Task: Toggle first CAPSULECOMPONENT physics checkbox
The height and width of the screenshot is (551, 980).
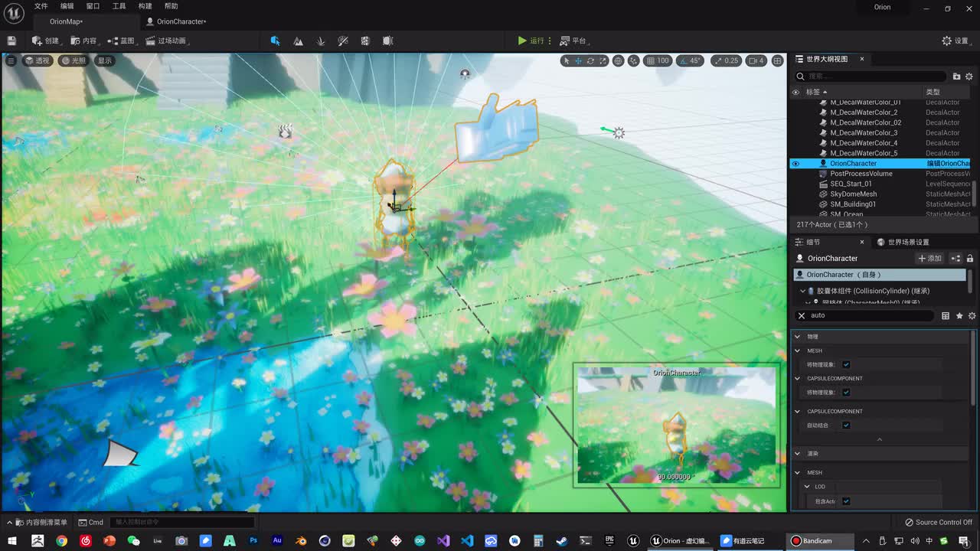Action: tap(846, 393)
